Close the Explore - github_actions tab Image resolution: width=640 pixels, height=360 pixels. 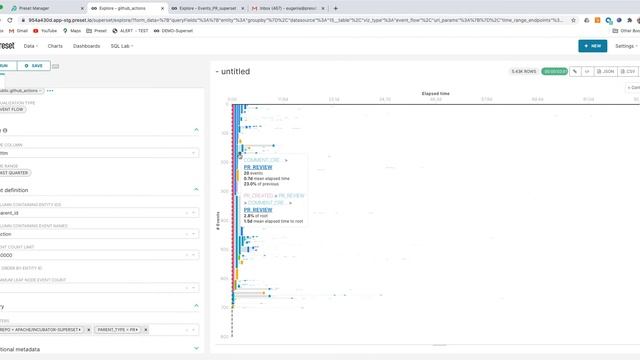pos(162,8)
